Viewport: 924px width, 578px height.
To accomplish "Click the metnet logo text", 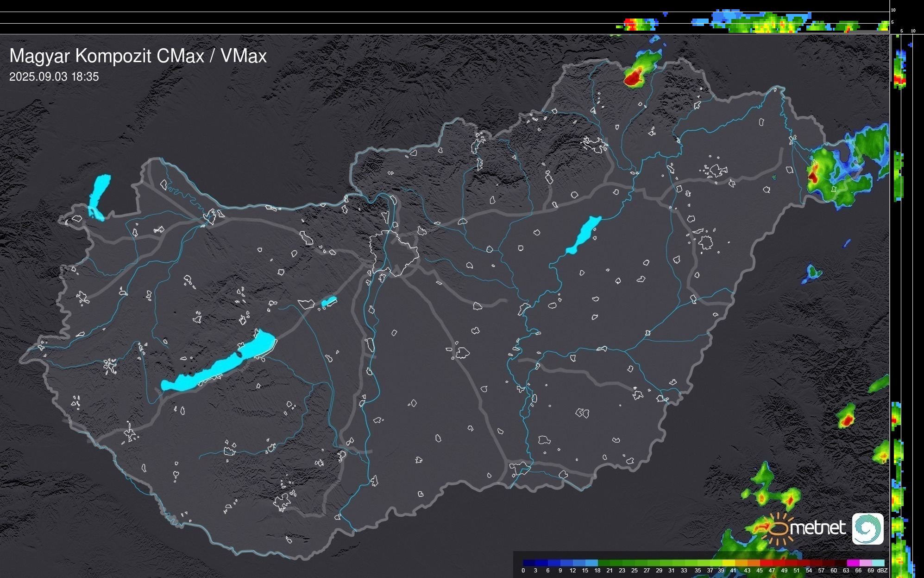I will pos(817,528).
